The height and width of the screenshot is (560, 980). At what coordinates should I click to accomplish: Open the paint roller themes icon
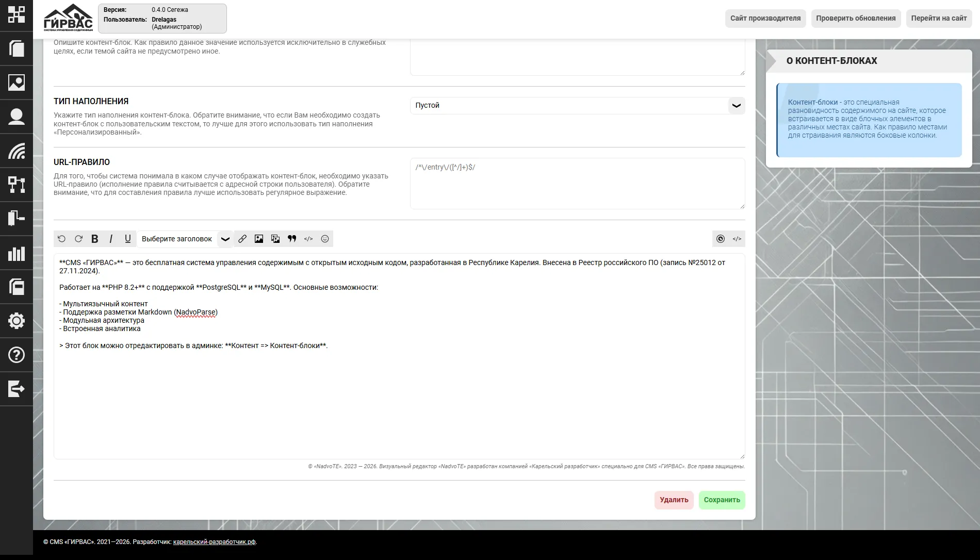[17, 219]
